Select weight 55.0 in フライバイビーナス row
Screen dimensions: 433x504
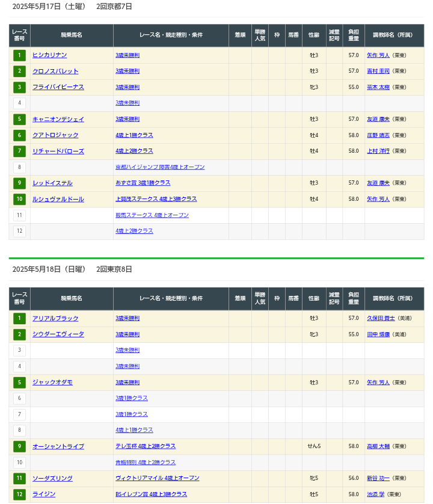(354, 87)
